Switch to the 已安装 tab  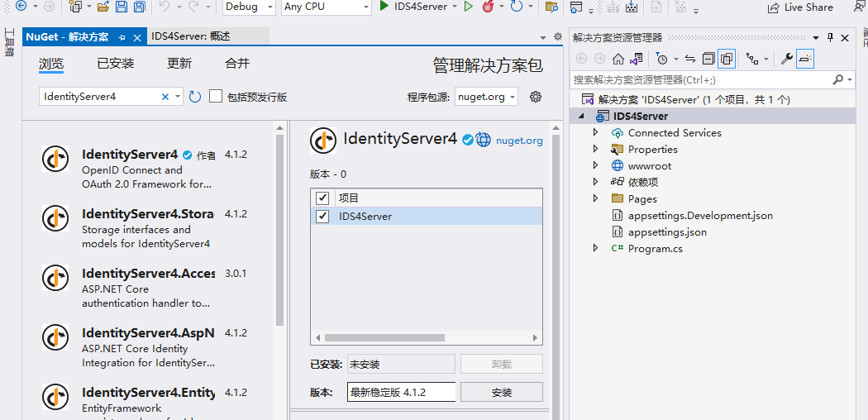tap(115, 64)
